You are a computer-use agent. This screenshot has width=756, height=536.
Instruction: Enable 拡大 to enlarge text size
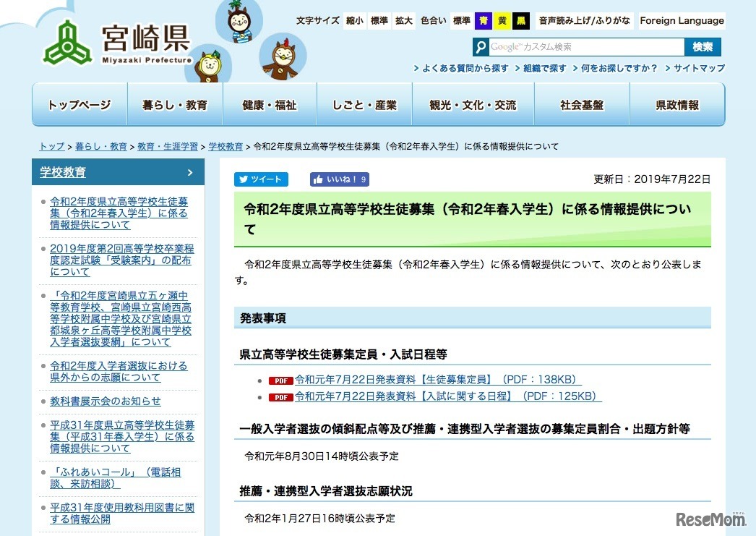pyautogui.click(x=403, y=20)
